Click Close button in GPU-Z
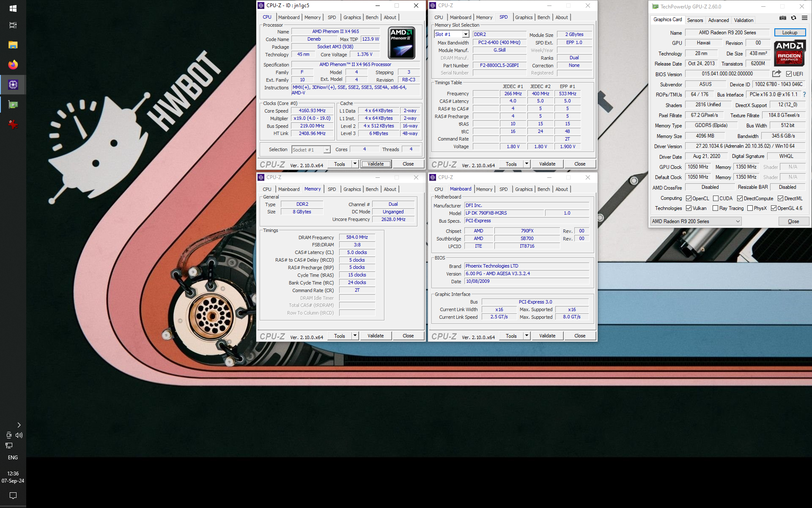Screen dimensions: 812x508 (793, 221)
